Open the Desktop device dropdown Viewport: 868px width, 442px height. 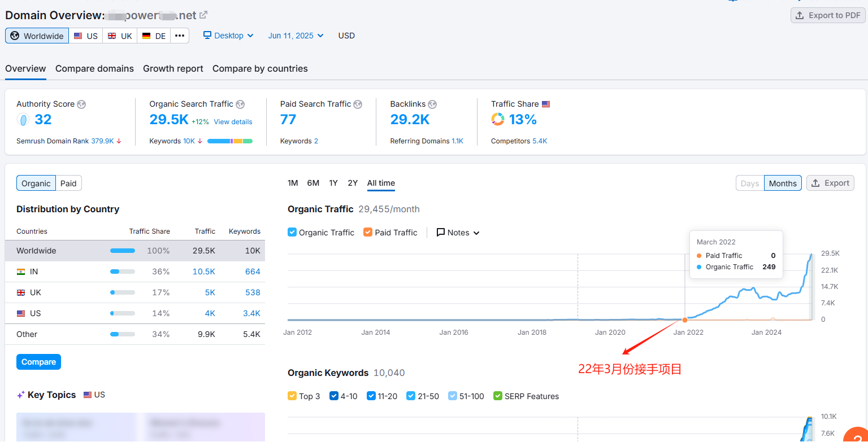point(228,36)
